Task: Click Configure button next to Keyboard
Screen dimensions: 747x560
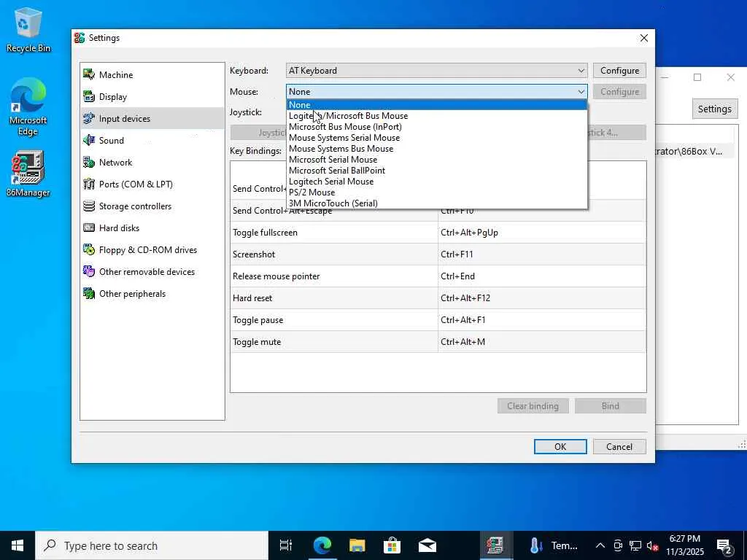Action: tap(619, 71)
